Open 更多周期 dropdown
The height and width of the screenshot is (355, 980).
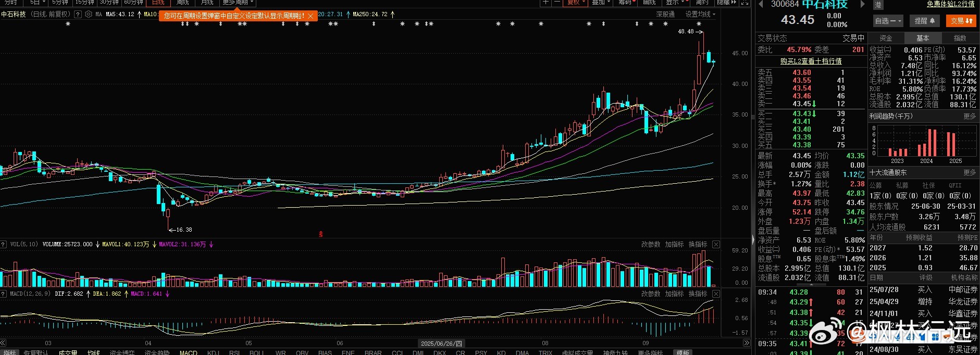tap(238, 3)
